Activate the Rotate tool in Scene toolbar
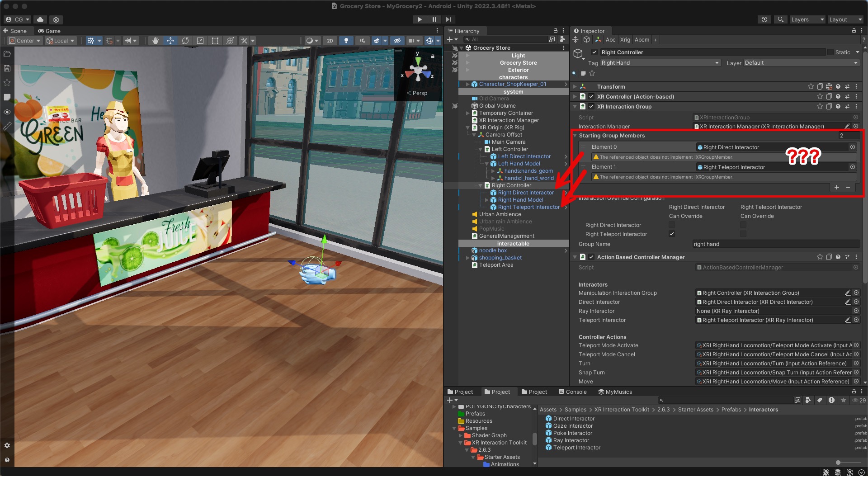 185,41
